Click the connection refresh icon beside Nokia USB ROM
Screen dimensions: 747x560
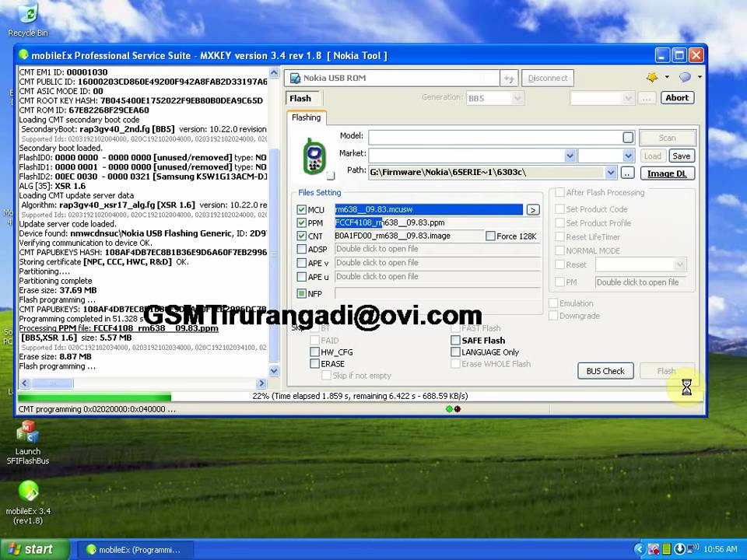pyautogui.click(x=509, y=79)
